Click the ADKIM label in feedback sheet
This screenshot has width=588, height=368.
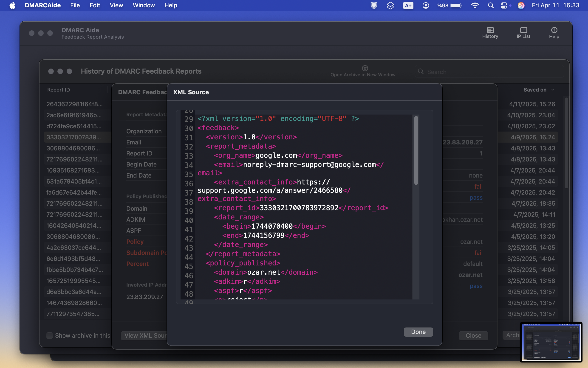pyautogui.click(x=136, y=219)
